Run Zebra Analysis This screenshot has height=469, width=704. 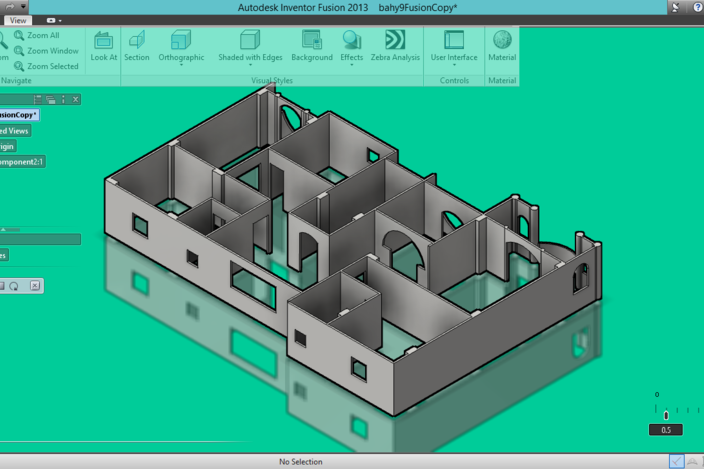click(395, 45)
